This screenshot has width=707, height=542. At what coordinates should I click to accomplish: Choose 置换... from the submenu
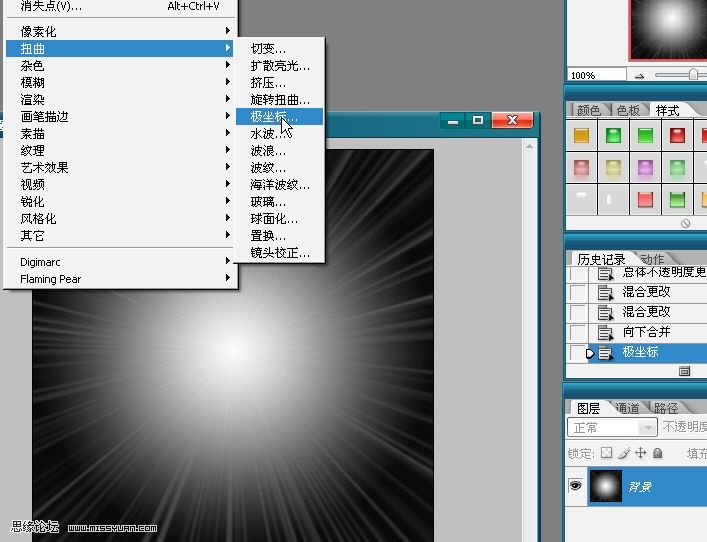(280, 236)
